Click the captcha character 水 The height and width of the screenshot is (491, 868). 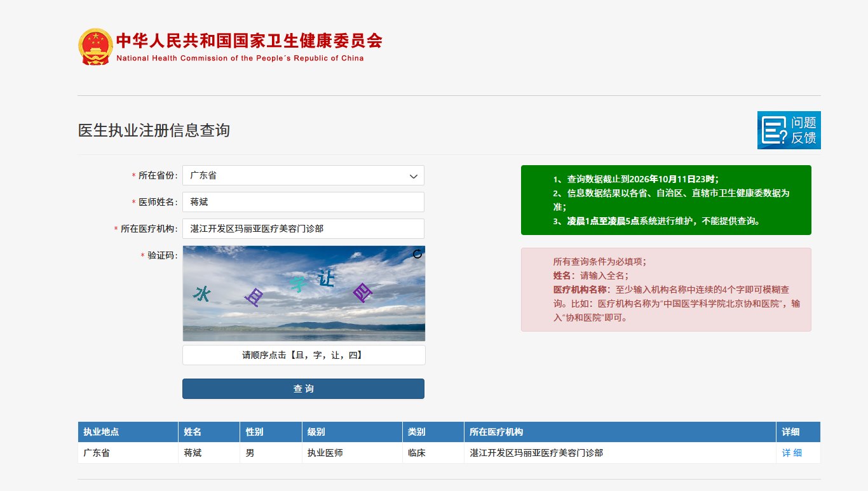click(x=202, y=293)
